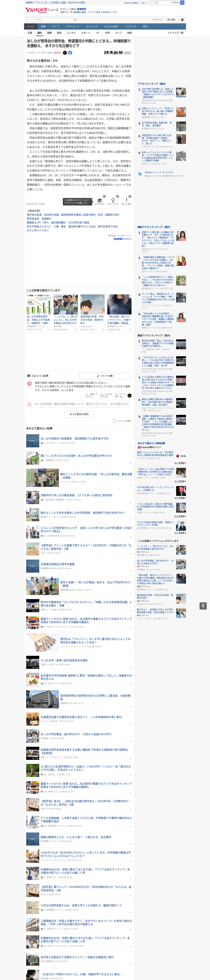Open related article みそと米ヤバうまい
The width and height of the screenshot is (210, 980).
(x=38, y=230)
